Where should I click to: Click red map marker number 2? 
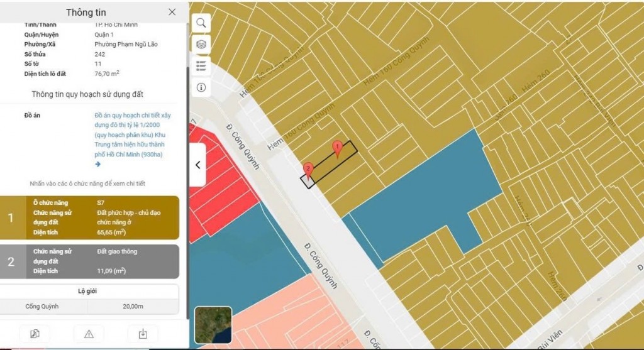[308, 170]
